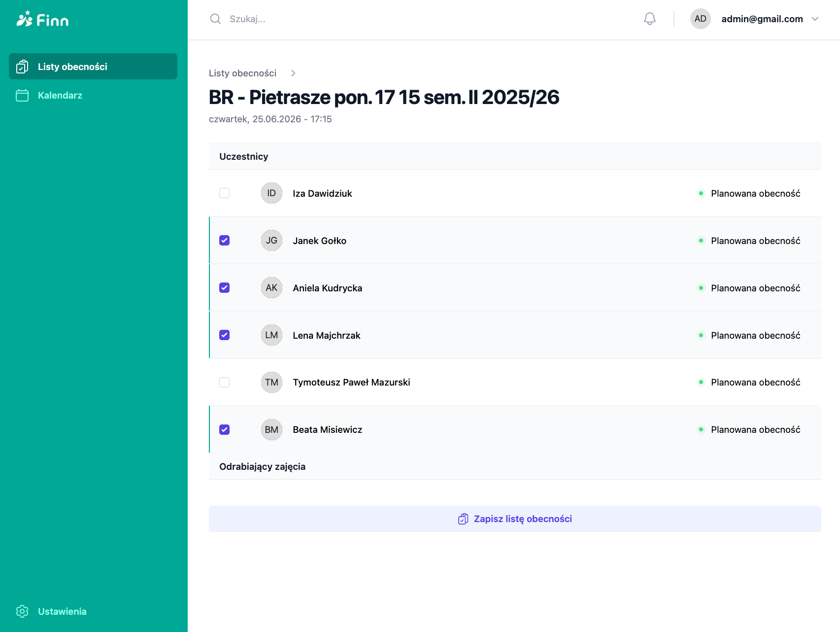Click the AD user avatar
840x632 pixels.
tap(700, 19)
